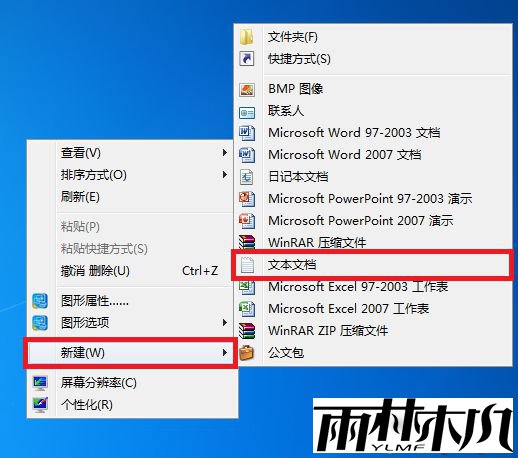Click the graphics icon beside 图形选项
Image resolution: width=518 pixels, height=458 pixels.
coord(40,323)
